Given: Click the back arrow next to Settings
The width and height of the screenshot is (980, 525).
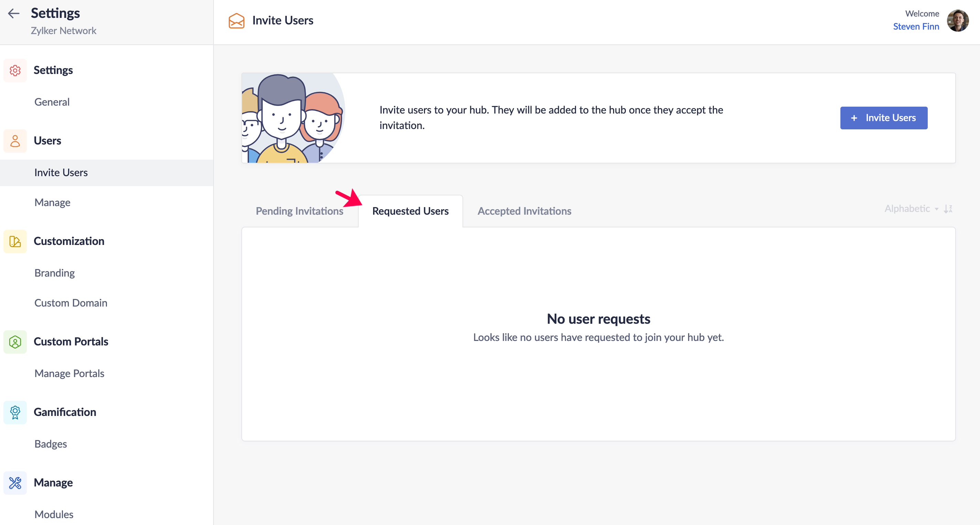Looking at the screenshot, I should (14, 13).
